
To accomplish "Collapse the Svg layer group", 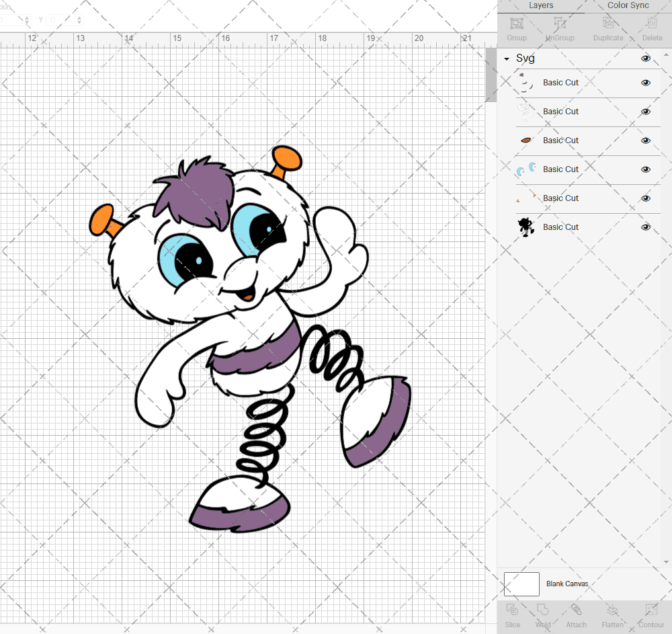I will point(506,58).
